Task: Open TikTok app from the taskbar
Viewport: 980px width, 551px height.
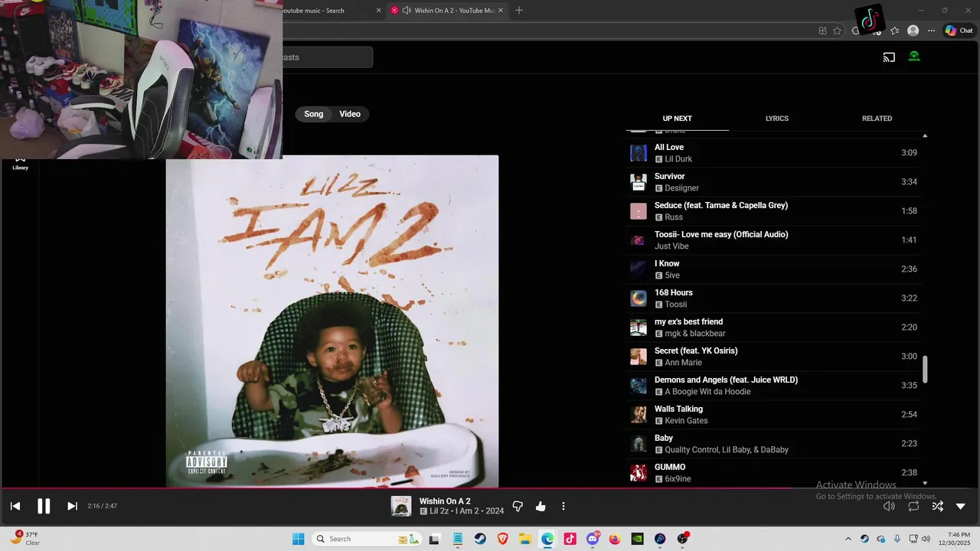Action: [570, 539]
